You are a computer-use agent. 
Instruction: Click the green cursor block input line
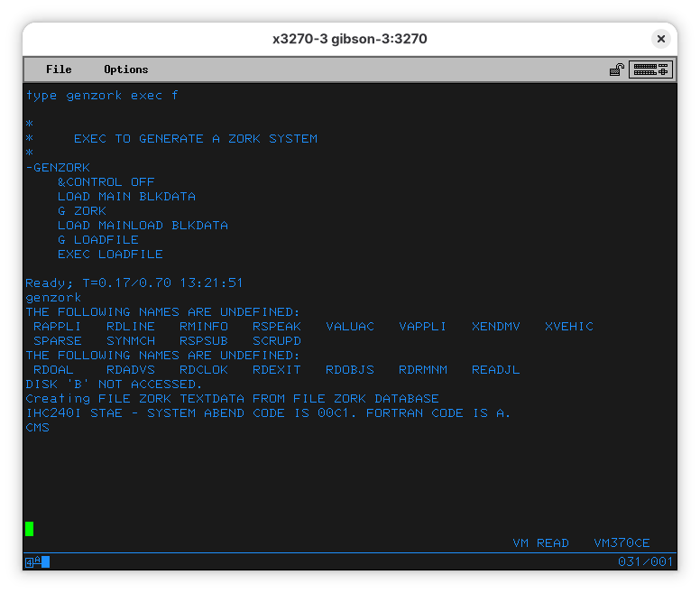tap(30, 529)
